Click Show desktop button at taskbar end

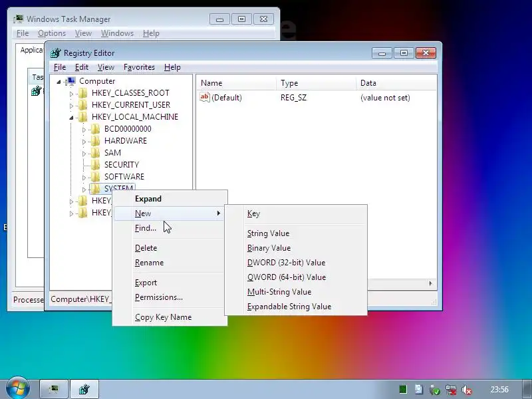527,389
